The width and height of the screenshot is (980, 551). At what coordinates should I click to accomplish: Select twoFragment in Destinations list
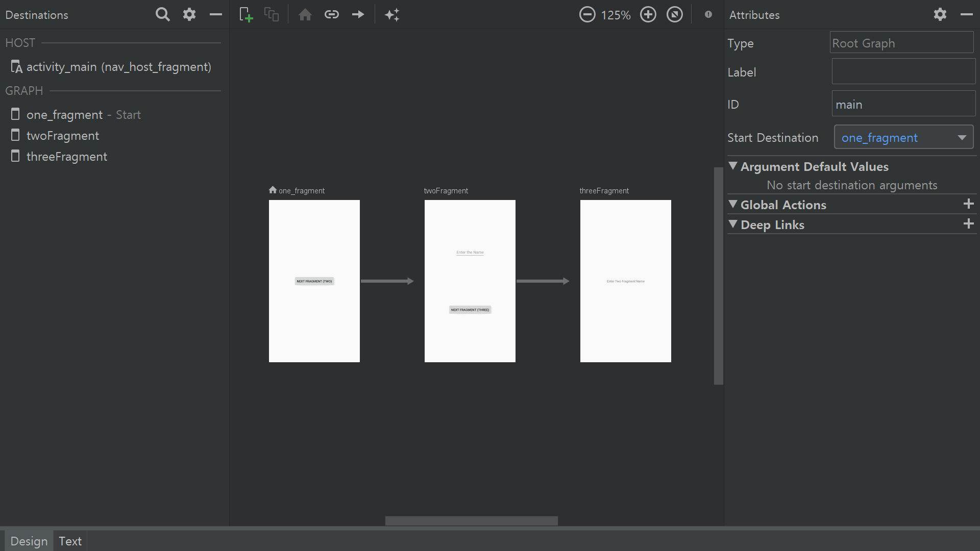tap(63, 136)
